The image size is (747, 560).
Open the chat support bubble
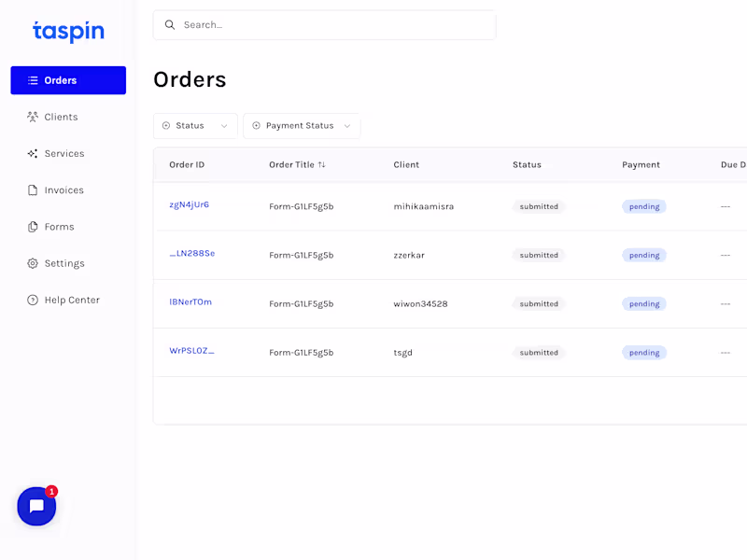(35, 507)
